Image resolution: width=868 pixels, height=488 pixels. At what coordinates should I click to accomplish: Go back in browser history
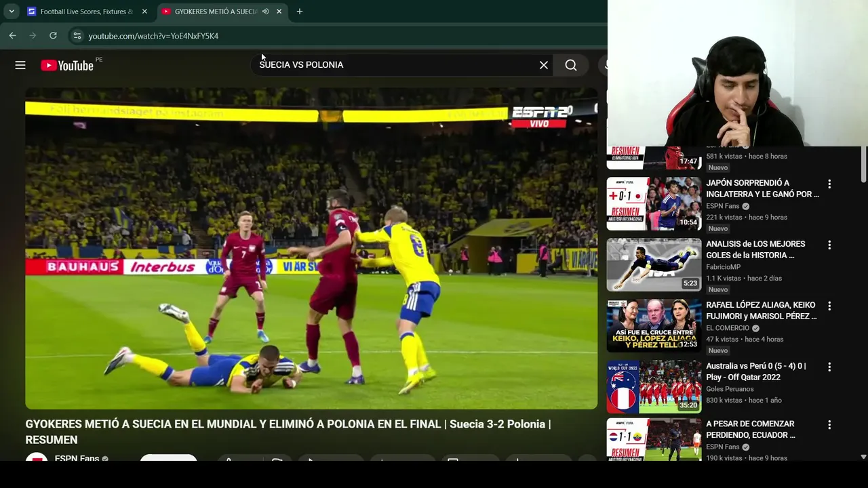tap(12, 36)
